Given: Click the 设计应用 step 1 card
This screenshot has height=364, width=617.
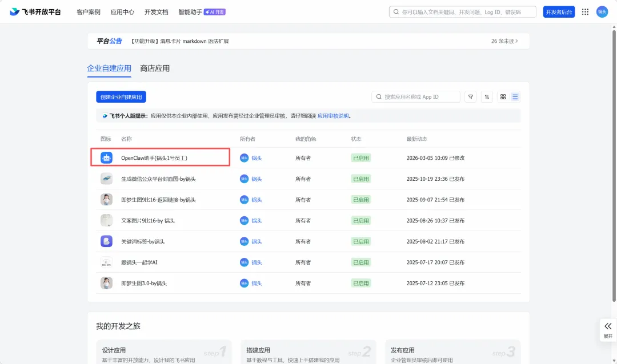Looking at the screenshot, I should [x=164, y=352].
